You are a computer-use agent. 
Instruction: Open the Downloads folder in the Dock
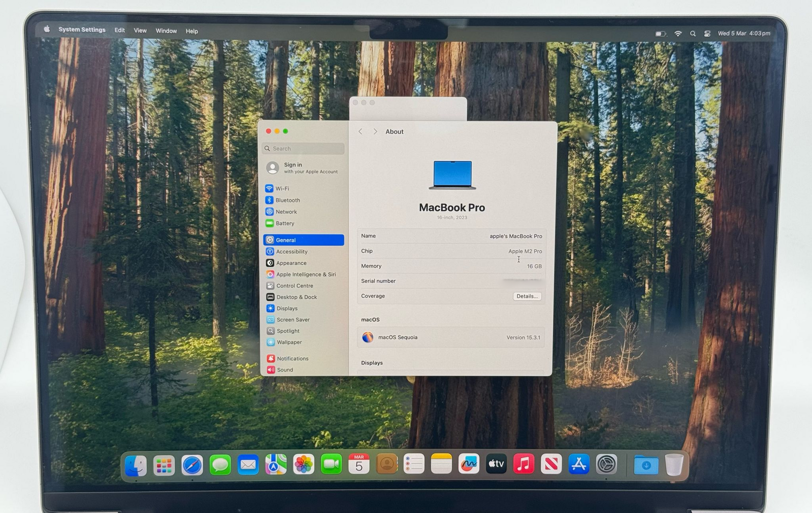(646, 464)
